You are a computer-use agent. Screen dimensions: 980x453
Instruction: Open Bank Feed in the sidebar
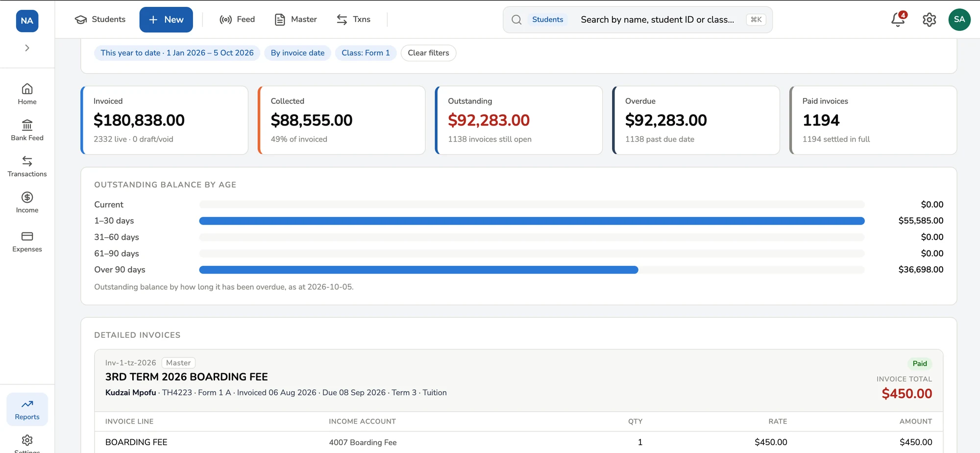(27, 130)
